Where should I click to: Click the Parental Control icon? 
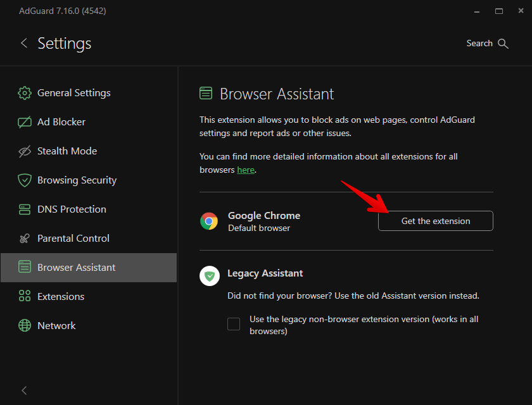point(25,239)
